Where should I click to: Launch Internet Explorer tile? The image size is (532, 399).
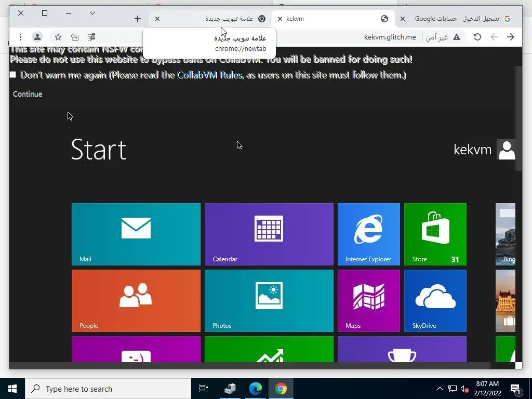(x=369, y=234)
